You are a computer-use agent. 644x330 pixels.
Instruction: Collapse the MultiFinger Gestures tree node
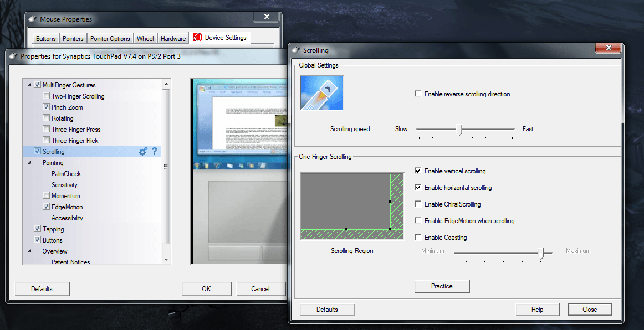pos(29,85)
